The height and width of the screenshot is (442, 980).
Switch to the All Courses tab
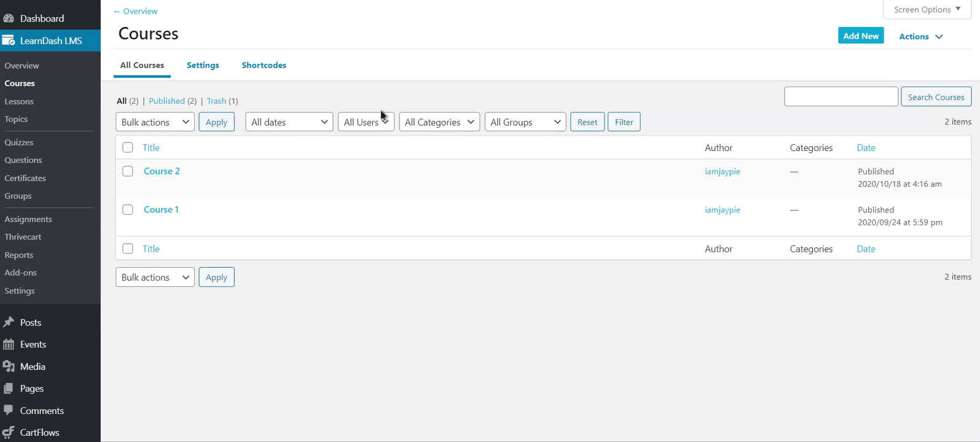coord(142,65)
